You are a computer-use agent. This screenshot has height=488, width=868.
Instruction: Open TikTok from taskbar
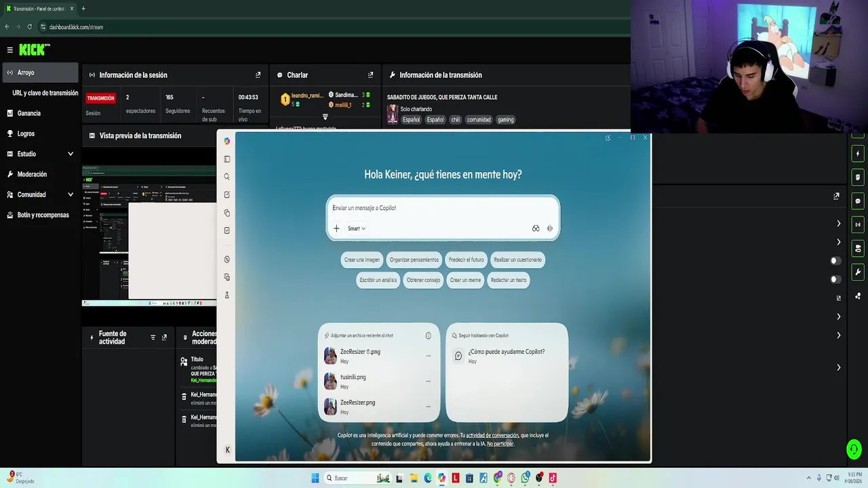point(553,478)
